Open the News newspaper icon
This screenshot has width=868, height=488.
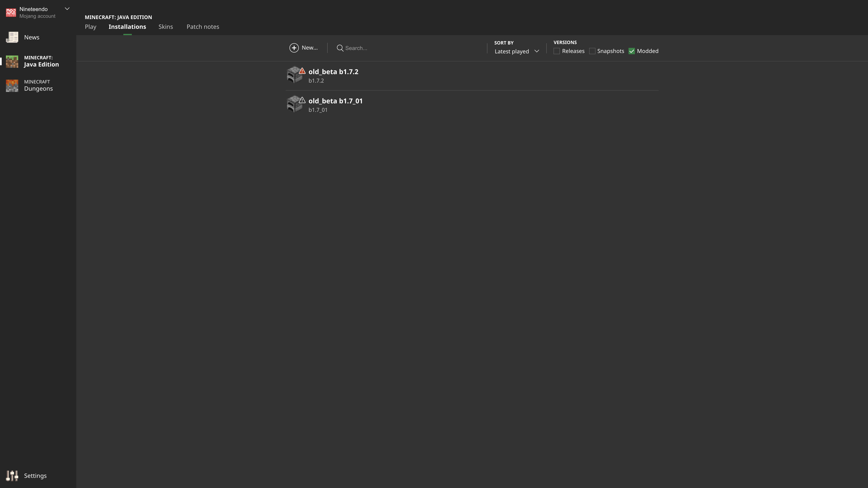click(12, 37)
